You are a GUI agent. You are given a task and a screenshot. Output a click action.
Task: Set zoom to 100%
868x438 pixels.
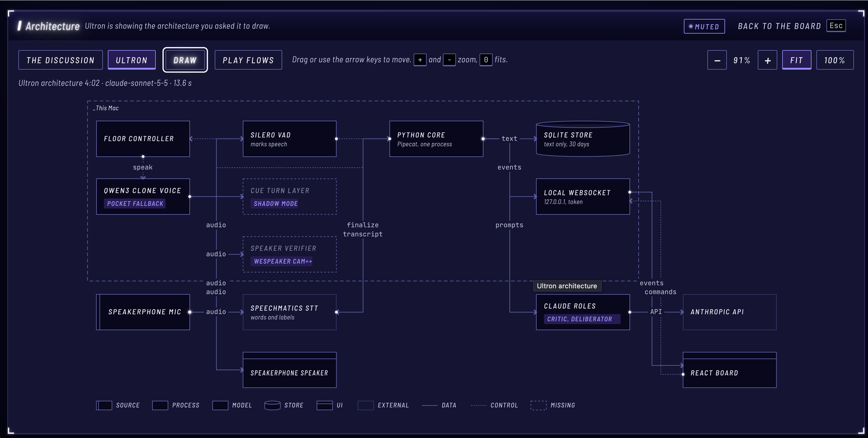[x=835, y=60]
